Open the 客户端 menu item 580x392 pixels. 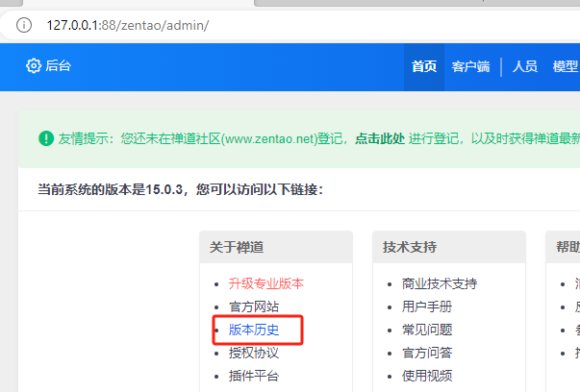pos(470,67)
